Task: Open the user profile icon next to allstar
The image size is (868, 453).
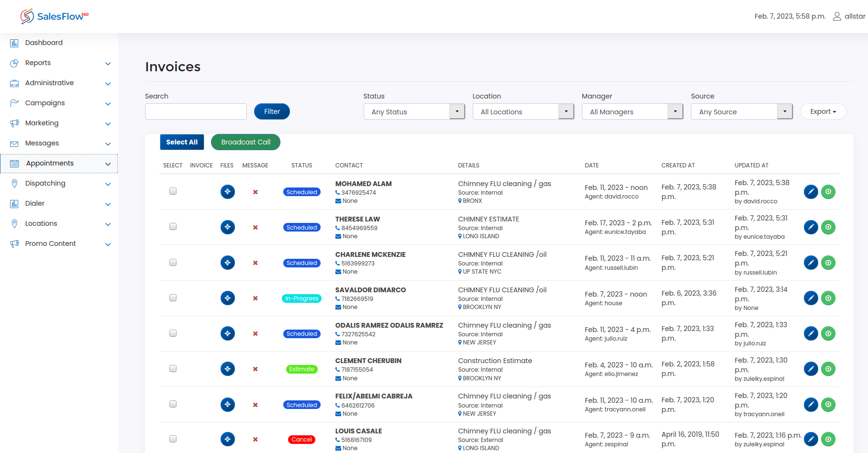Action: (837, 16)
